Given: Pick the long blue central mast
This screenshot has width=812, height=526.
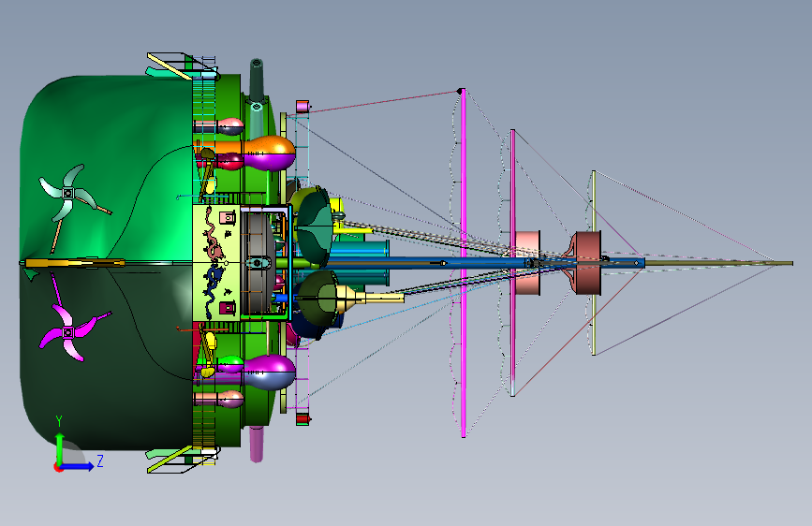Looking at the screenshot, I should 466,263.
